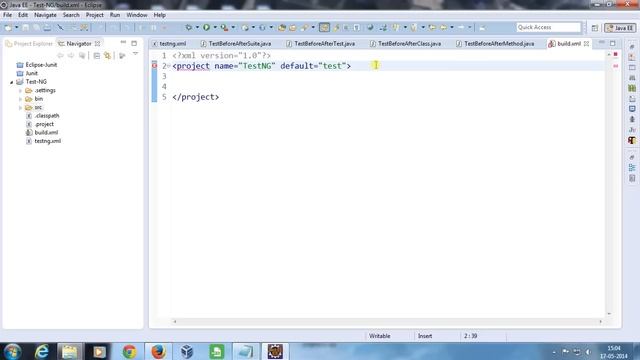Viewport: 640px width, 360px height.
Task: Toggle the highlighted Mark Occurrences toolbar icon
Action: (324, 27)
